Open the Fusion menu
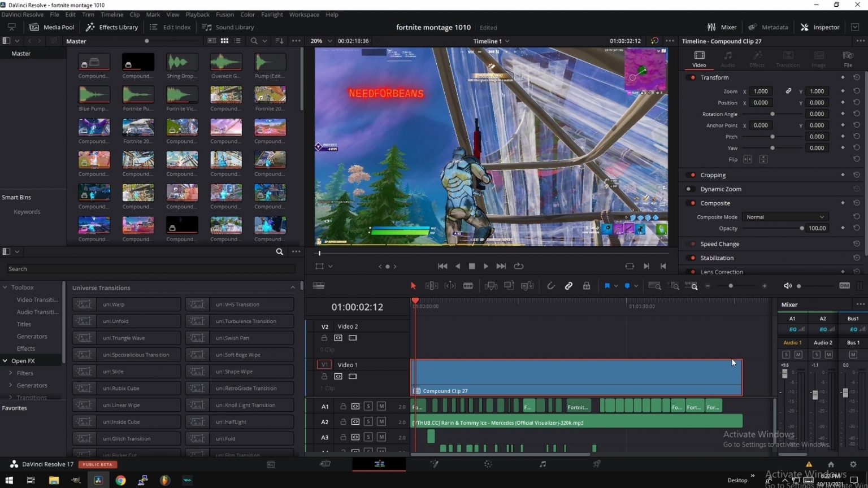868x488 pixels. coord(224,15)
